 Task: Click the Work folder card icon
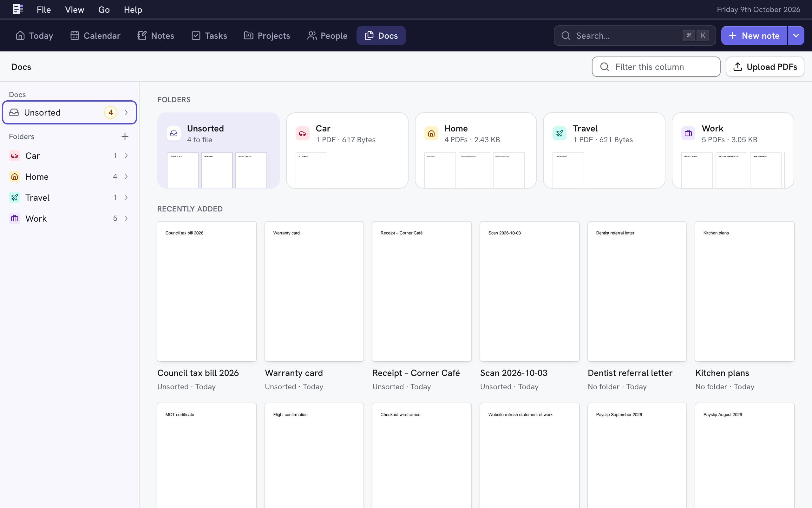[688, 133]
